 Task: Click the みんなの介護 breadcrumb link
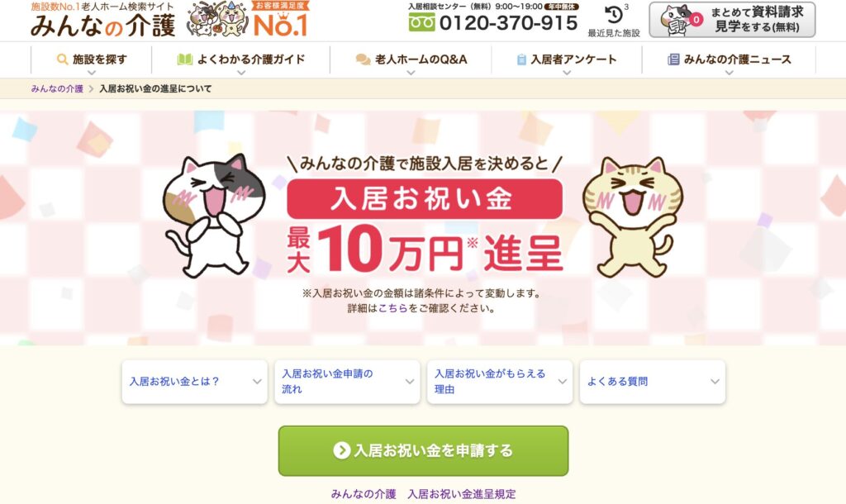(x=57, y=88)
